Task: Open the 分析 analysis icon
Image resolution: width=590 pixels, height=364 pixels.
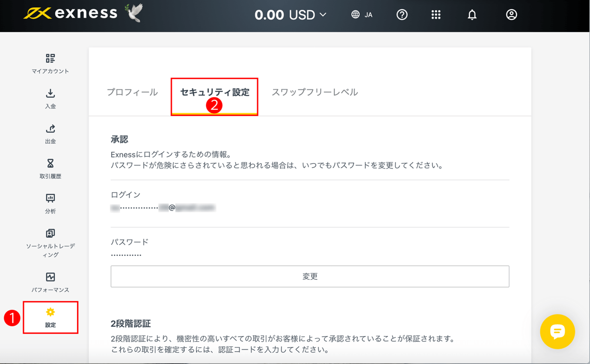Action: (x=50, y=198)
